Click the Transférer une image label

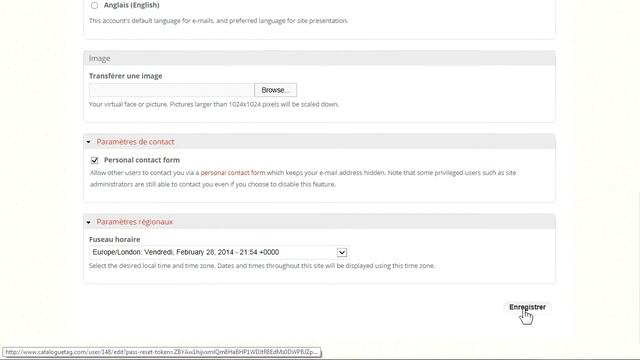(x=125, y=76)
